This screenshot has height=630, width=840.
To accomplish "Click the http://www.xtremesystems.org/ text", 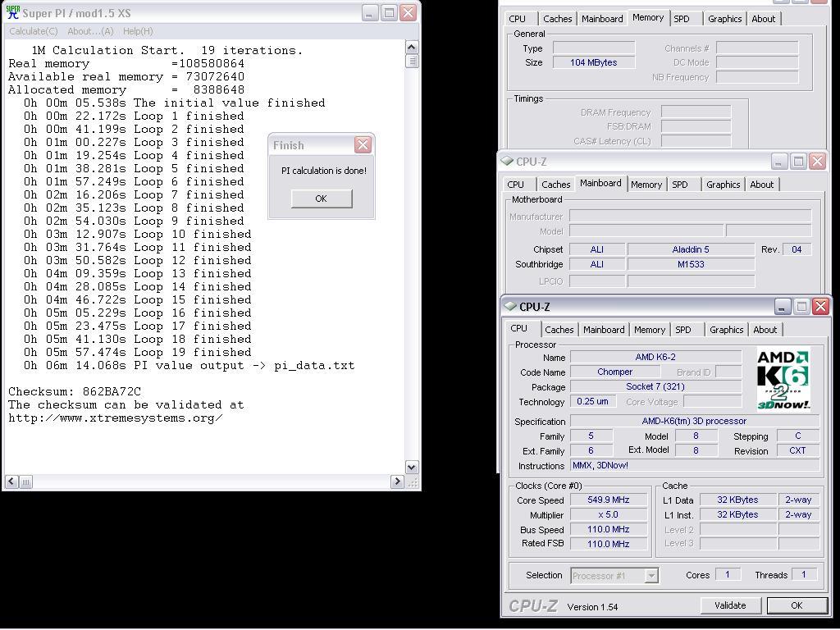I will [x=115, y=418].
